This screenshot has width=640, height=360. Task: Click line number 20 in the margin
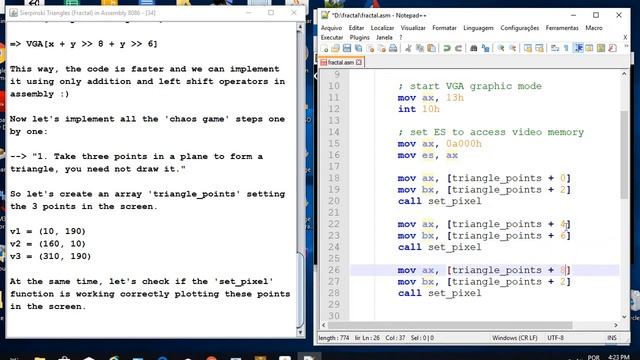334,201
